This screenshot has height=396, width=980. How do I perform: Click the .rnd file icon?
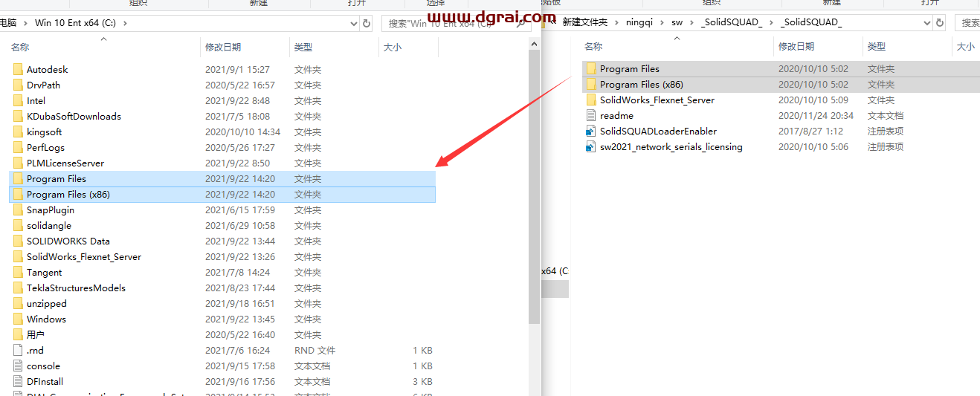click(x=19, y=351)
